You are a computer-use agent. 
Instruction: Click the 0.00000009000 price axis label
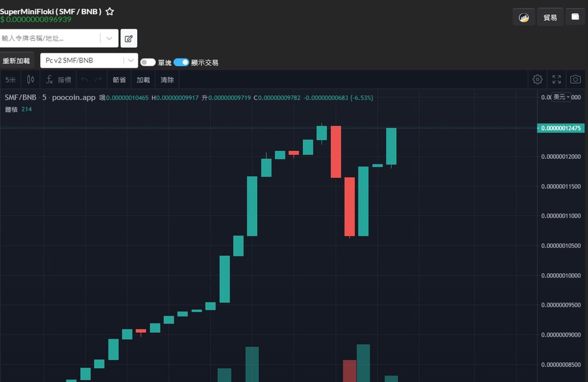[x=561, y=335]
